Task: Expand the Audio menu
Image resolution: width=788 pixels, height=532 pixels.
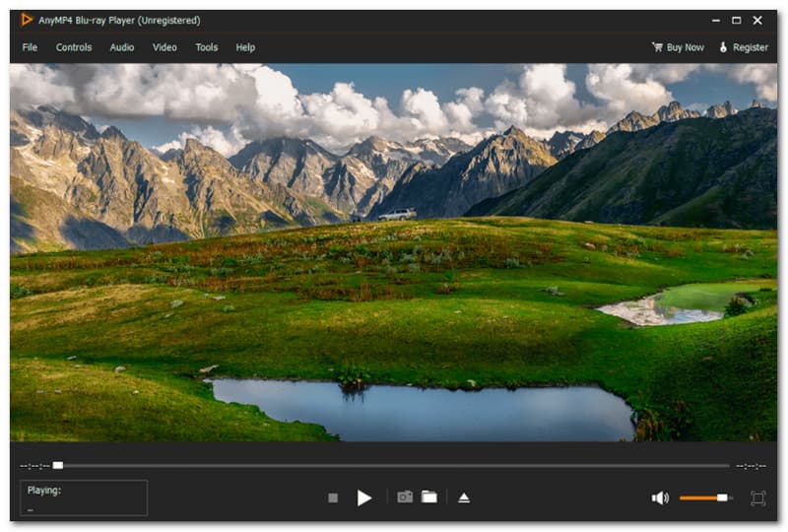Action: coord(122,47)
